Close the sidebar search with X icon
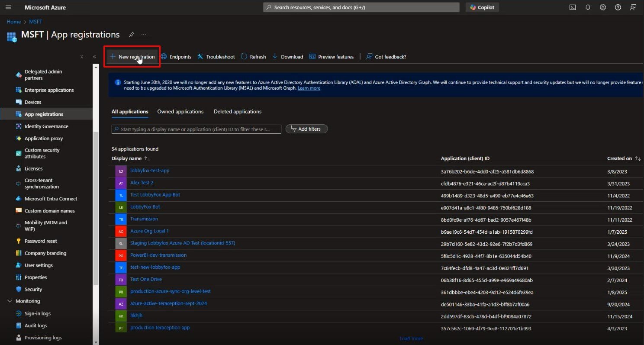Screen dimensions: 644x345 coord(82,57)
